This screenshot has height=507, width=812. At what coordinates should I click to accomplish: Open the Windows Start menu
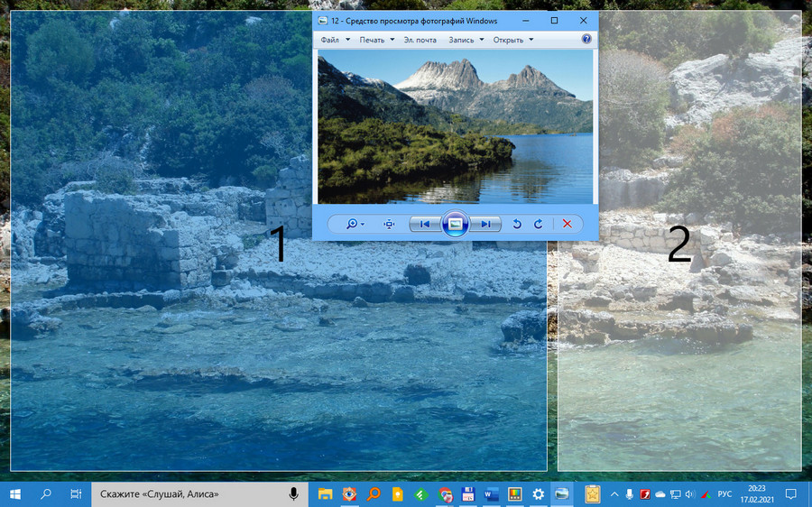click(x=15, y=494)
